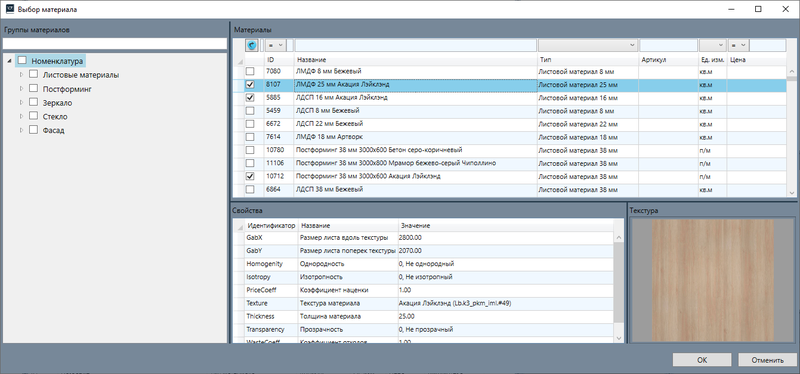
Task: Open the Ед. изм. filter dropdown
Action: [713, 45]
